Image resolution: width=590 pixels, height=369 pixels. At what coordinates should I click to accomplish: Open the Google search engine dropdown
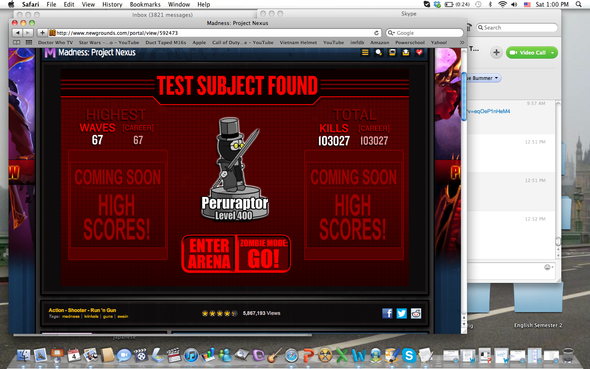[391, 33]
